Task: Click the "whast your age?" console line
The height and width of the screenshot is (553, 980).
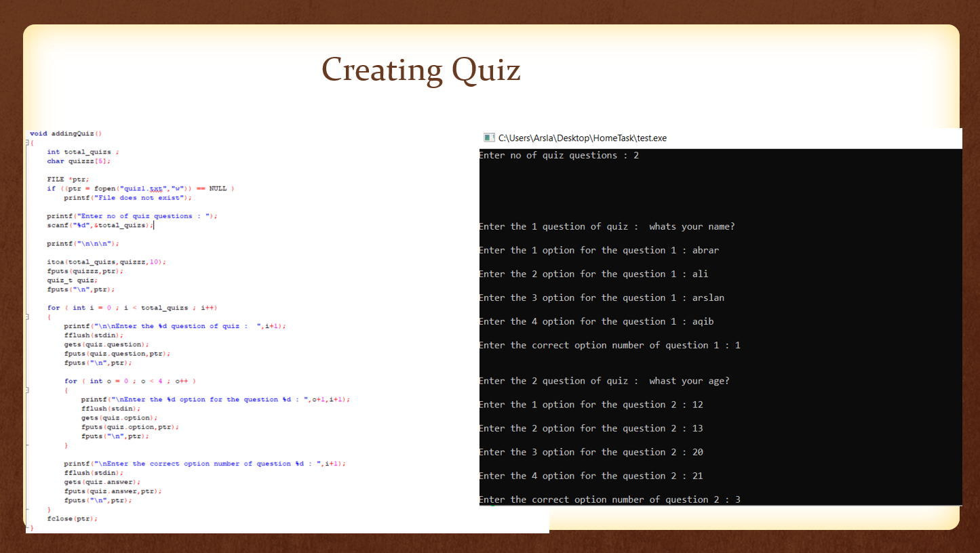Action: click(604, 381)
